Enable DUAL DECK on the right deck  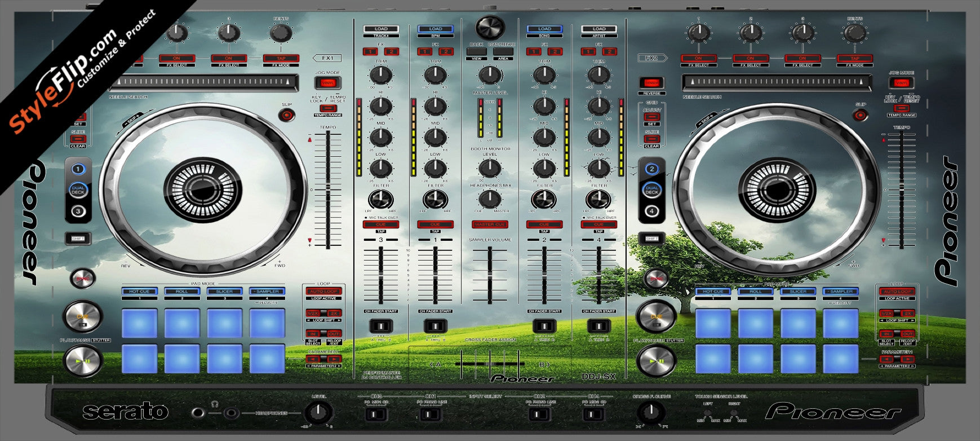(652, 190)
